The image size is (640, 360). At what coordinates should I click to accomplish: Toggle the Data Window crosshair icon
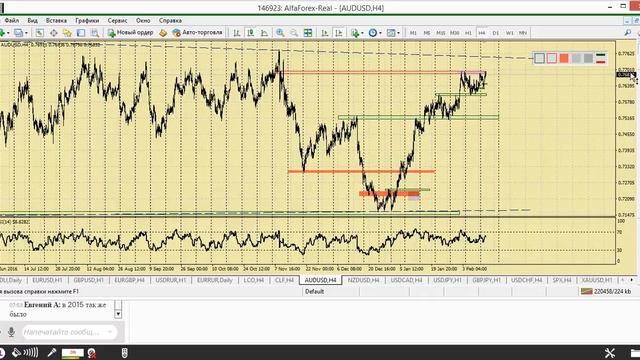click(53, 33)
